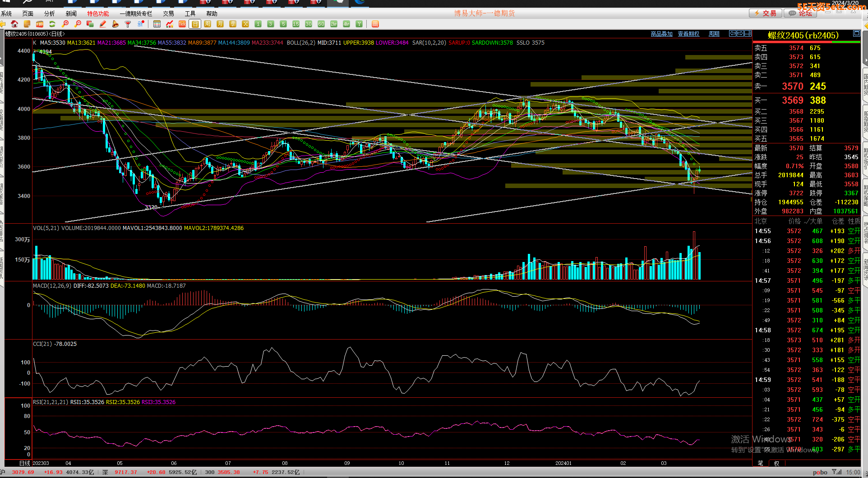Open the 周期 period dropdown link
The image size is (868, 478).
(x=714, y=34)
